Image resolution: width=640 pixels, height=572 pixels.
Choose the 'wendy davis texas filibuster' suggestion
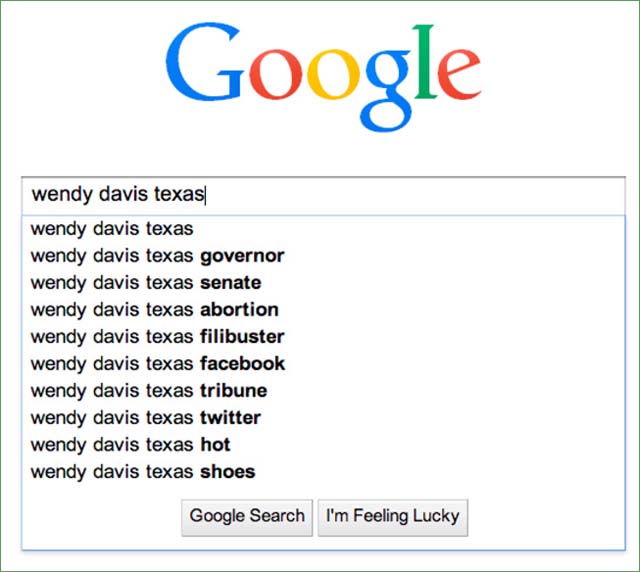coord(157,337)
